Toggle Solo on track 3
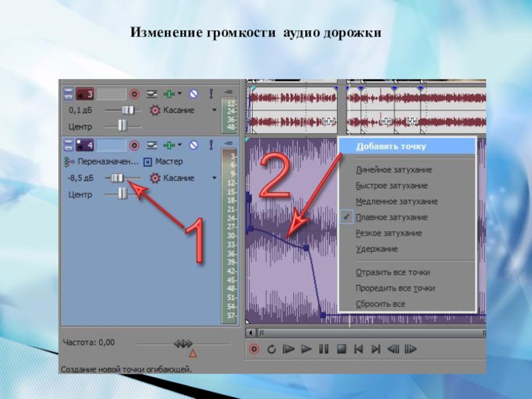Image resolution: width=532 pixels, height=399 pixels. [211, 94]
